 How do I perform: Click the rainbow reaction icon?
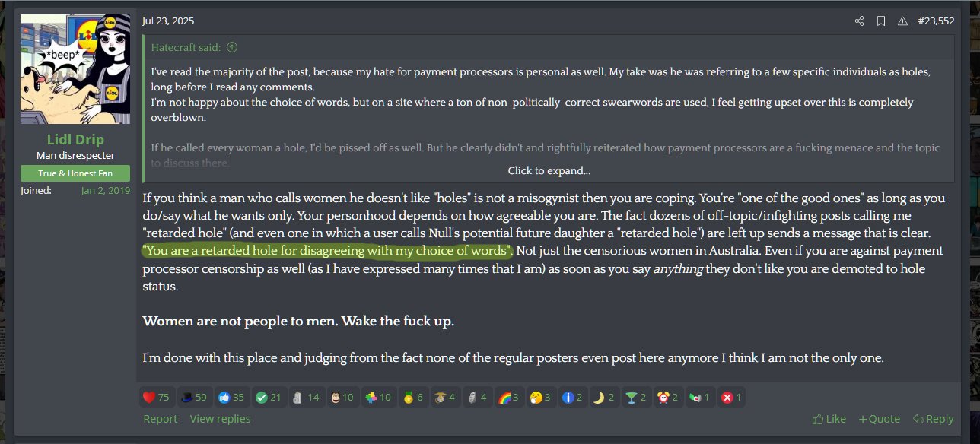(x=508, y=397)
